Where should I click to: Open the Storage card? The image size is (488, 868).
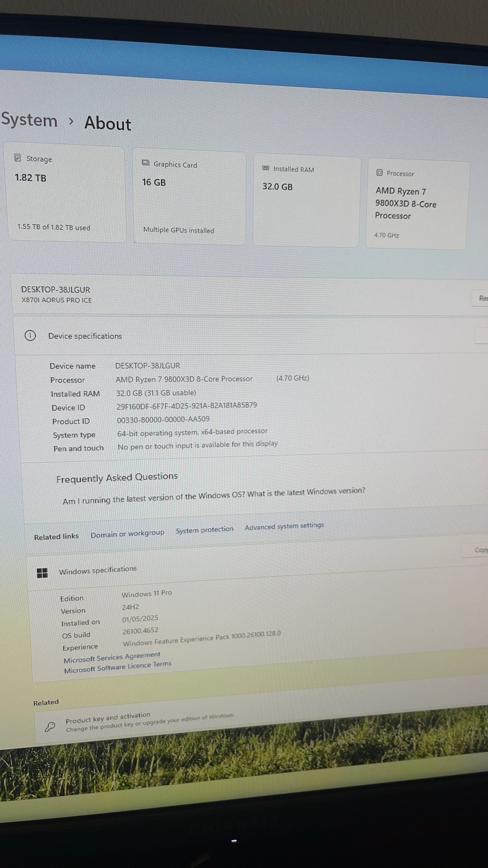(x=64, y=193)
